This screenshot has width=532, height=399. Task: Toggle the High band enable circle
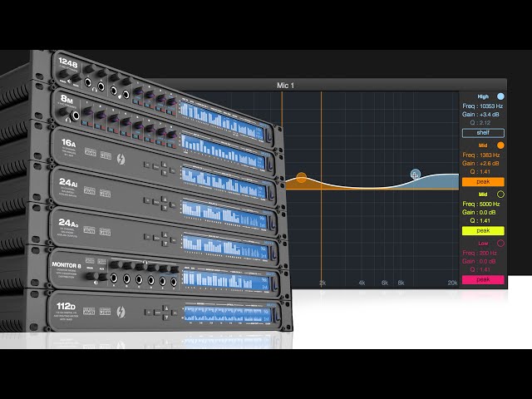click(500, 96)
